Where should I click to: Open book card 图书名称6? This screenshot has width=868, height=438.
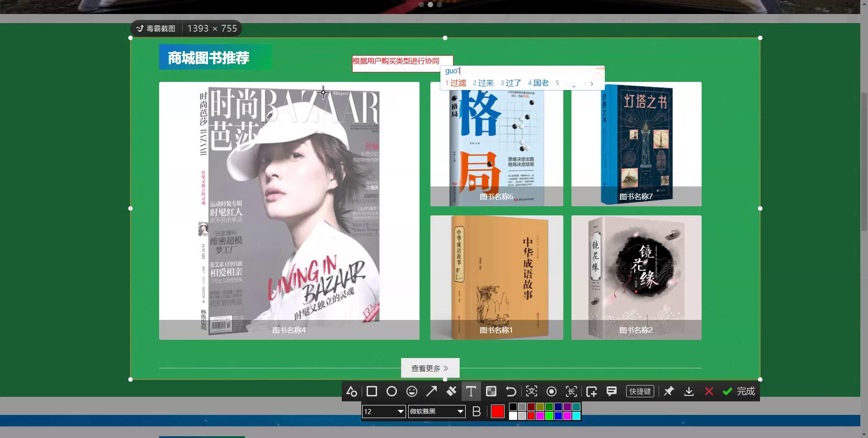coord(496,144)
